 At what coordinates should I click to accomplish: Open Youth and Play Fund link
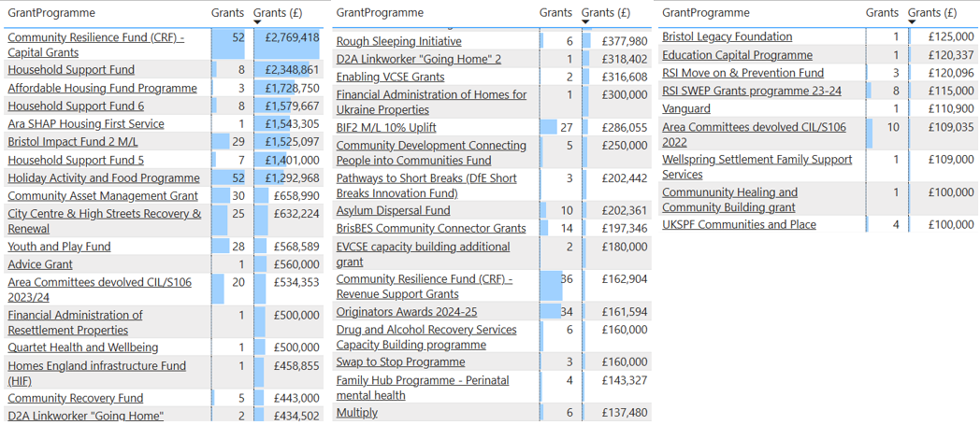coord(59,247)
